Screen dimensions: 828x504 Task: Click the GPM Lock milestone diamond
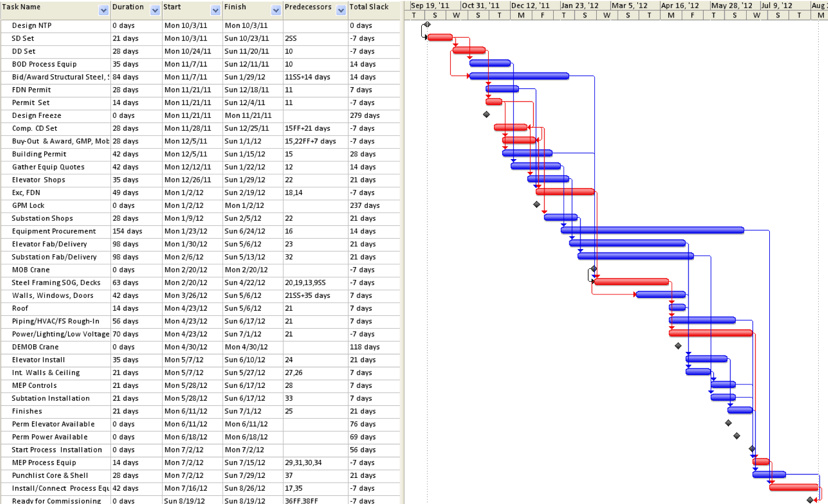(536, 204)
